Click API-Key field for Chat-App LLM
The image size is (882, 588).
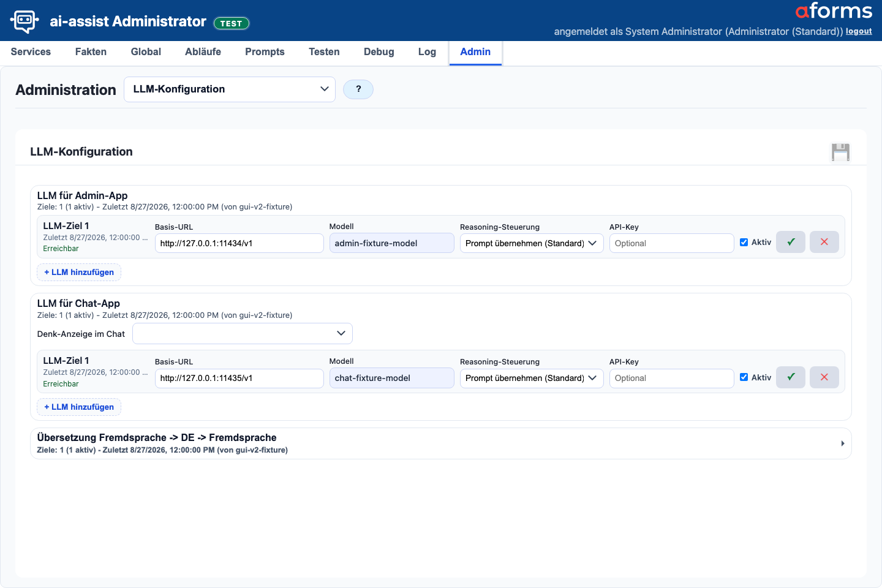coord(672,378)
